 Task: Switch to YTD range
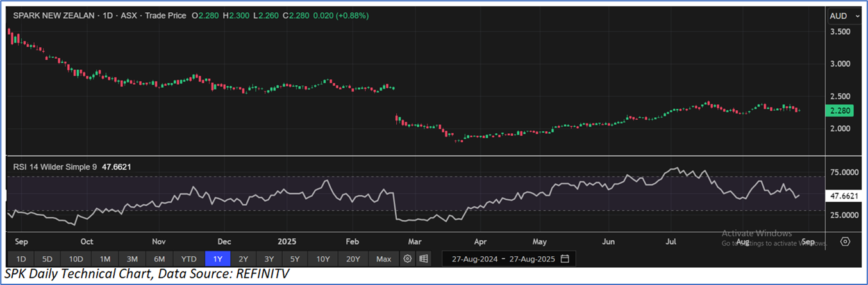pyautogui.click(x=188, y=259)
